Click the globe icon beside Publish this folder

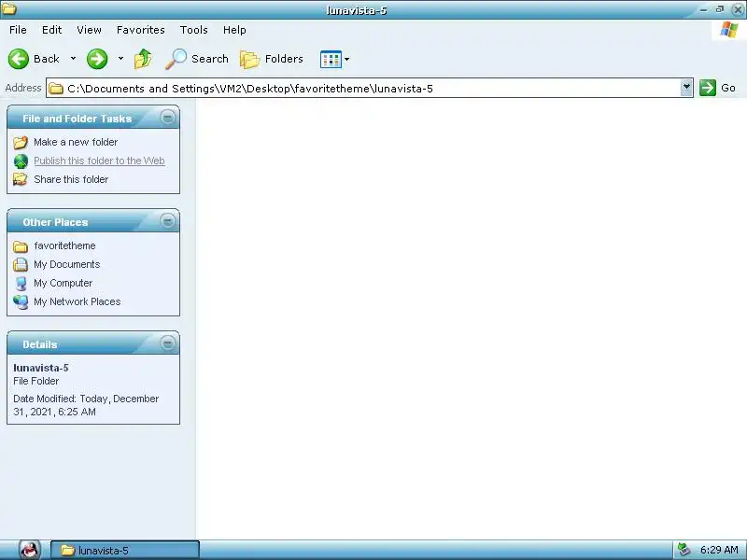[21, 161]
